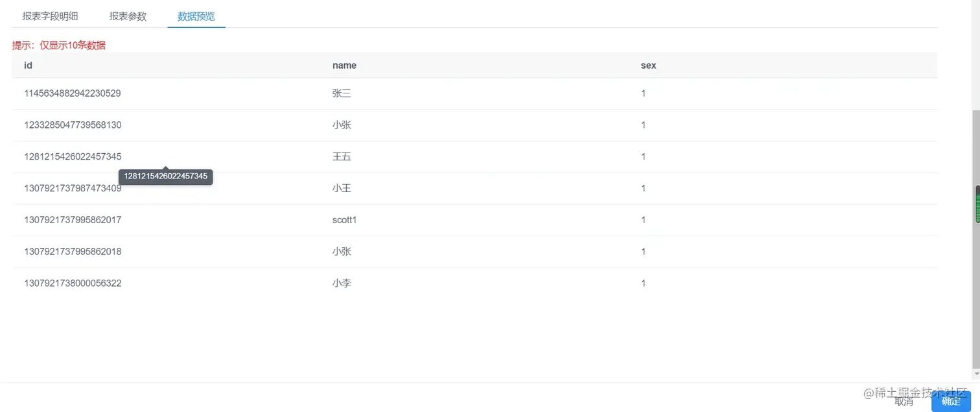
Task: Select id cell 1307921737995862018
Action: click(73, 252)
